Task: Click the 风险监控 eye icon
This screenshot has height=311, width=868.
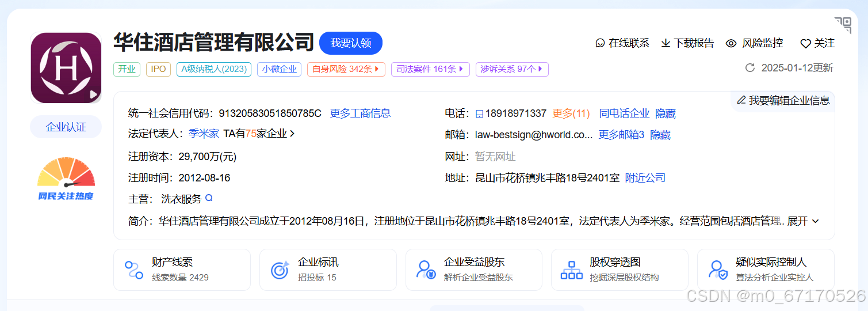Action: (x=731, y=43)
